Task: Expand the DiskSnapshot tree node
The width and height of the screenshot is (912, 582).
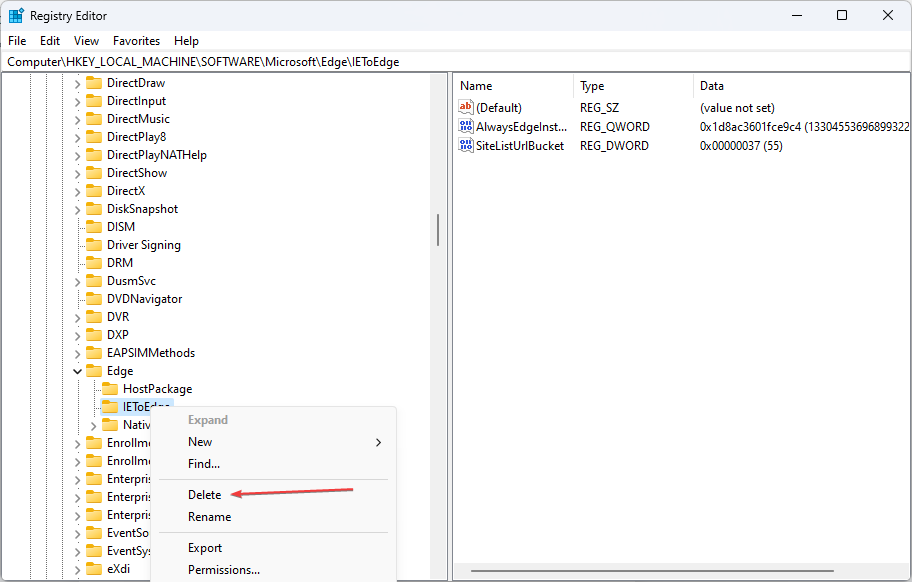Action: [x=77, y=210]
